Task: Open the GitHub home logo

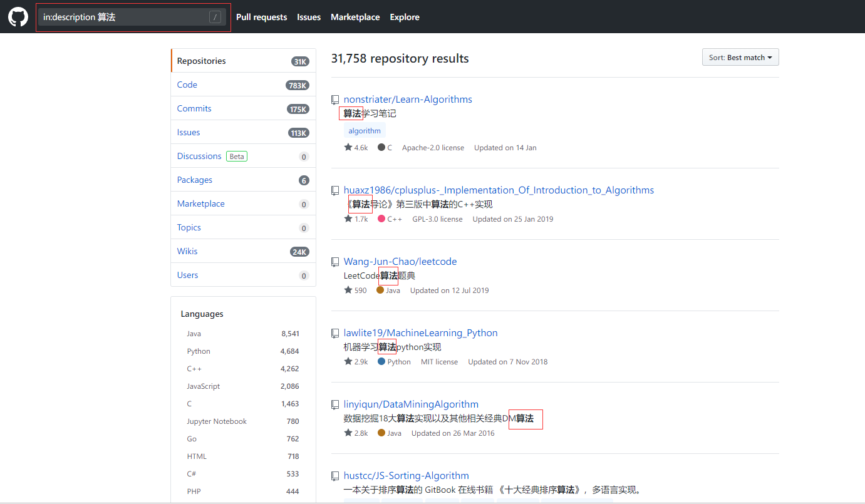Action: 18,17
